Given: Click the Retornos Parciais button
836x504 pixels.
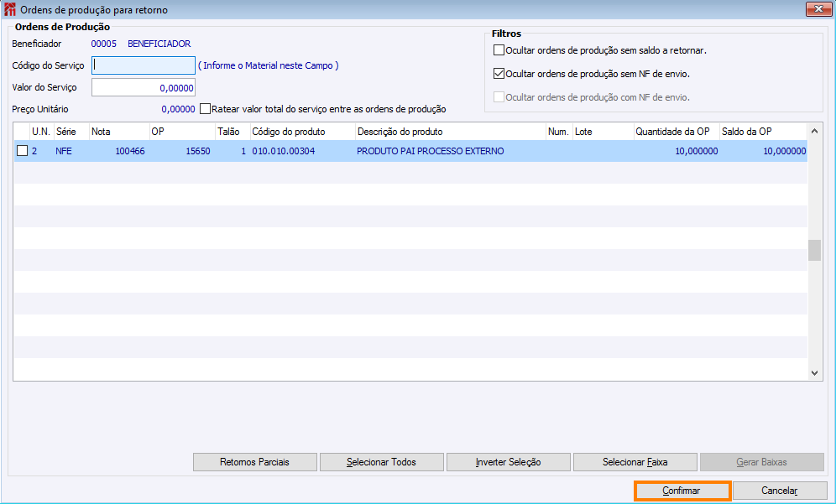Looking at the screenshot, I should (x=255, y=462).
